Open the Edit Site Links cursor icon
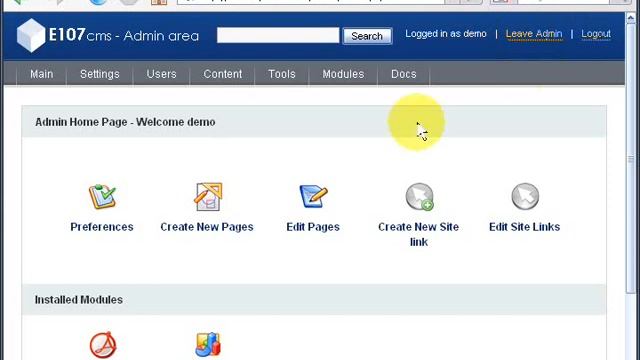The width and height of the screenshot is (640, 360). point(525,196)
